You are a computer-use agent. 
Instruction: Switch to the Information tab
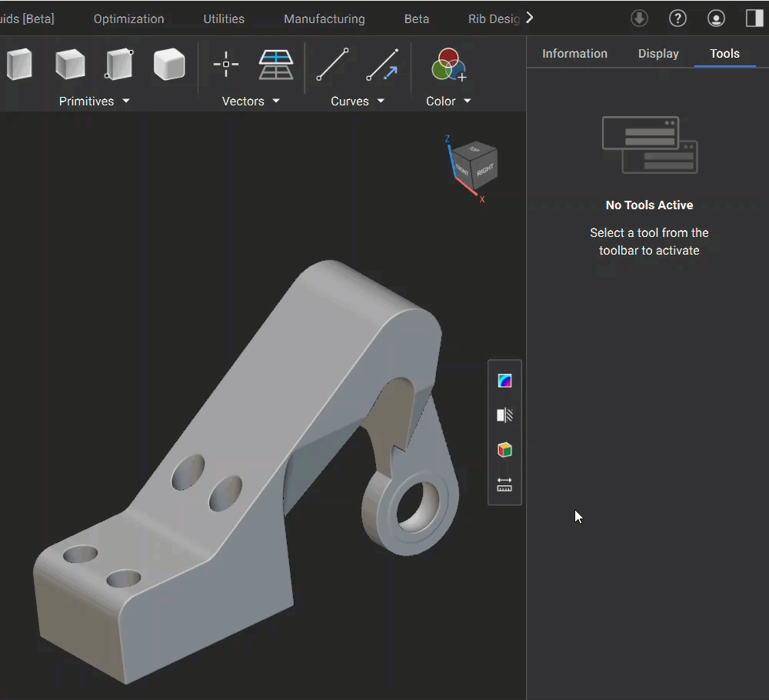574,54
